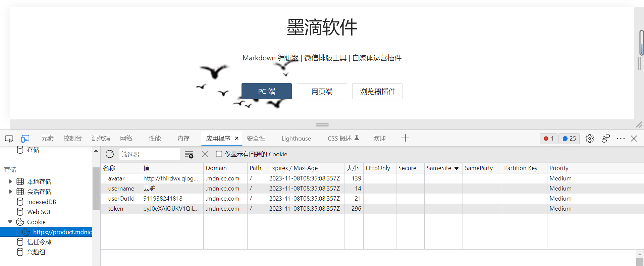Click the 网页端 button
The image size is (644, 266).
point(322,91)
